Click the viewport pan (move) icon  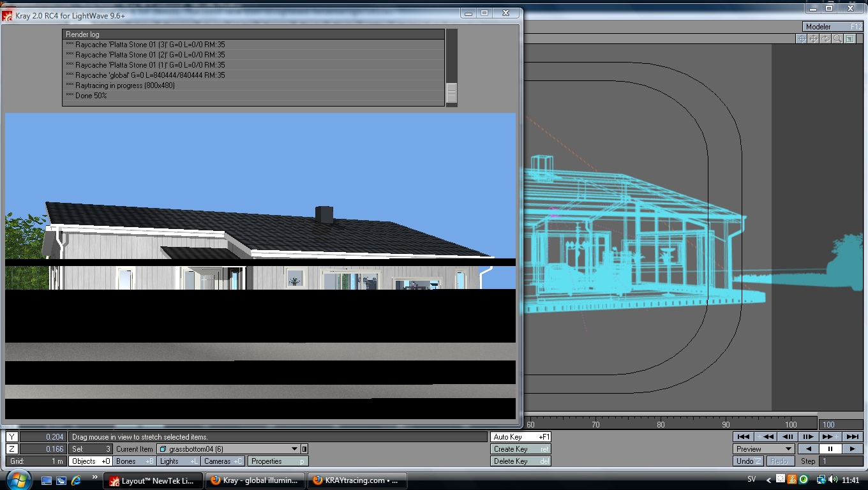point(814,39)
